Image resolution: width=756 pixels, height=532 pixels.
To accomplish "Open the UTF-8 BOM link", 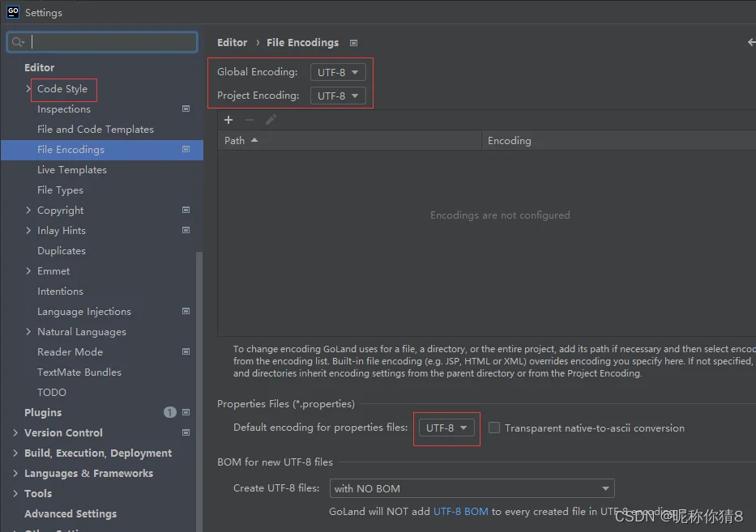I will tap(460, 512).
